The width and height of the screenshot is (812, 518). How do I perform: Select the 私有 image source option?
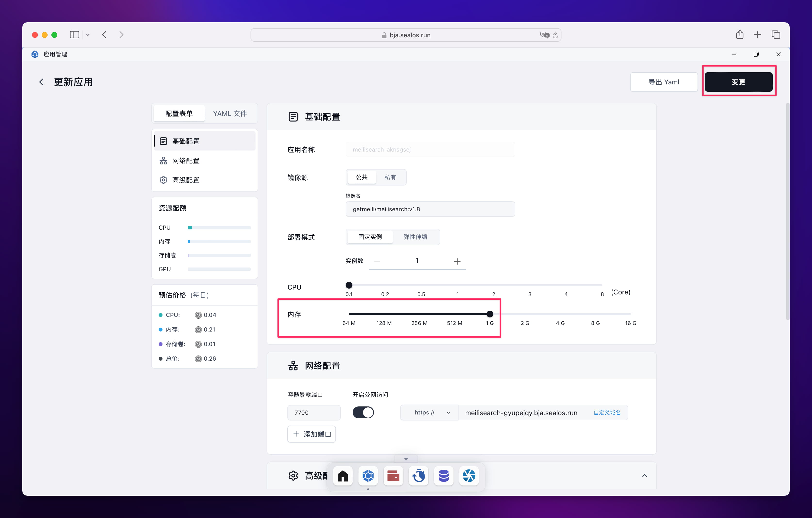coord(390,177)
